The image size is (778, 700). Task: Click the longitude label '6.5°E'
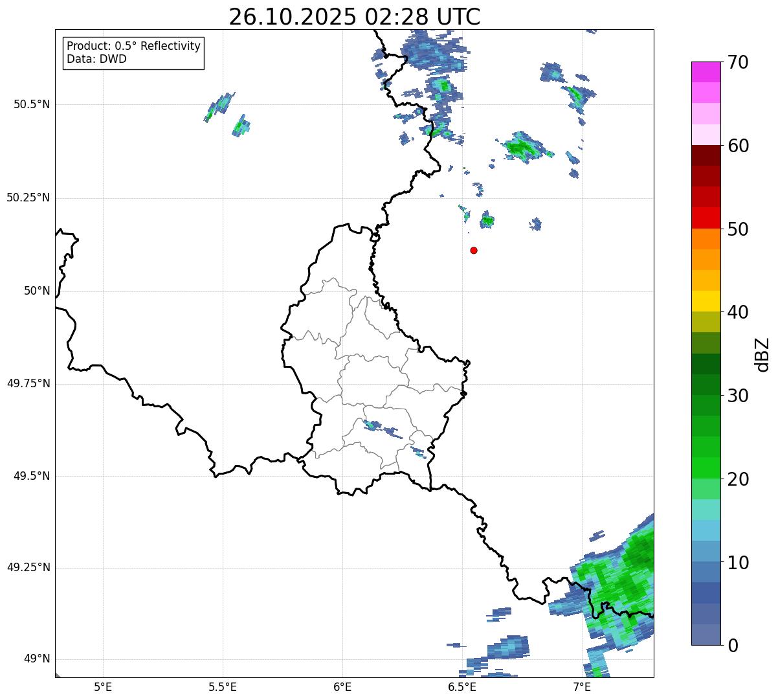[x=462, y=686]
